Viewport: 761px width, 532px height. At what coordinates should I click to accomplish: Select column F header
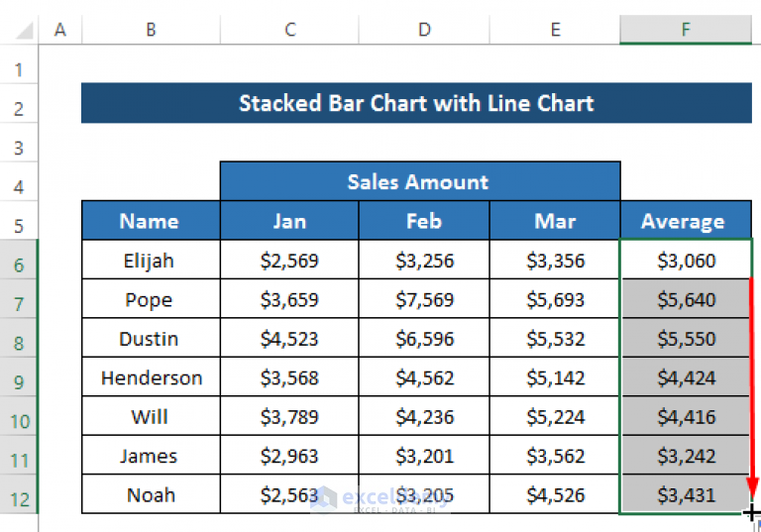(686, 30)
